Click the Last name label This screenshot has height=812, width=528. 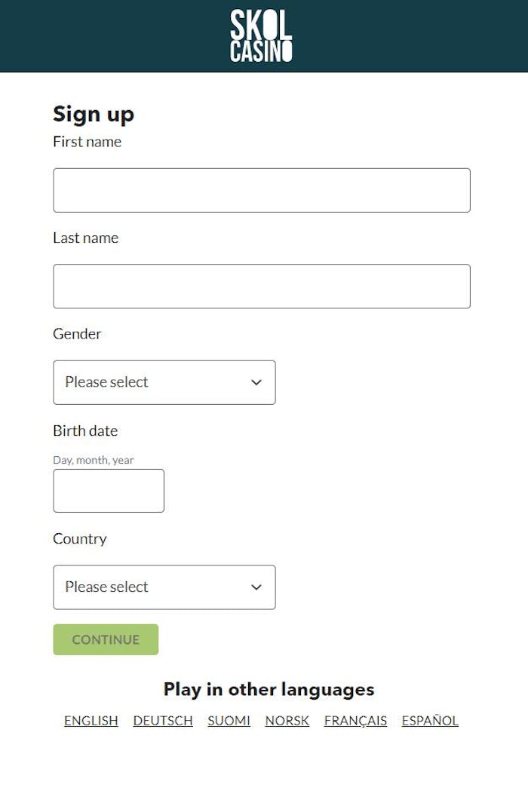point(85,238)
